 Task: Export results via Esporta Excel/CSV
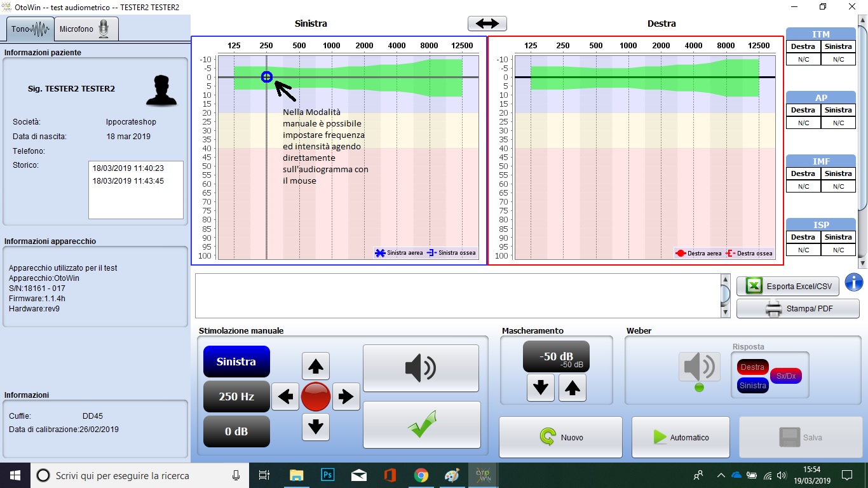tap(787, 286)
